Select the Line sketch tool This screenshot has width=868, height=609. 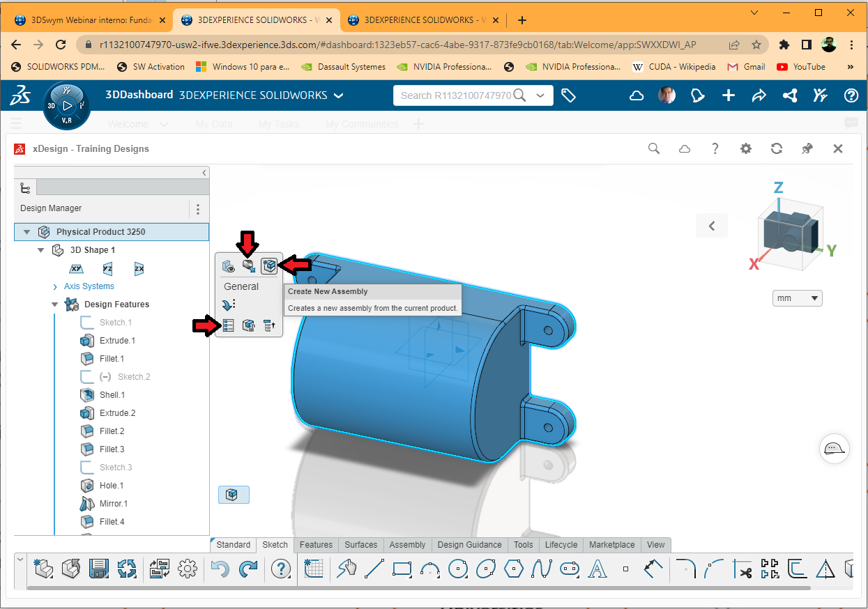point(374,569)
